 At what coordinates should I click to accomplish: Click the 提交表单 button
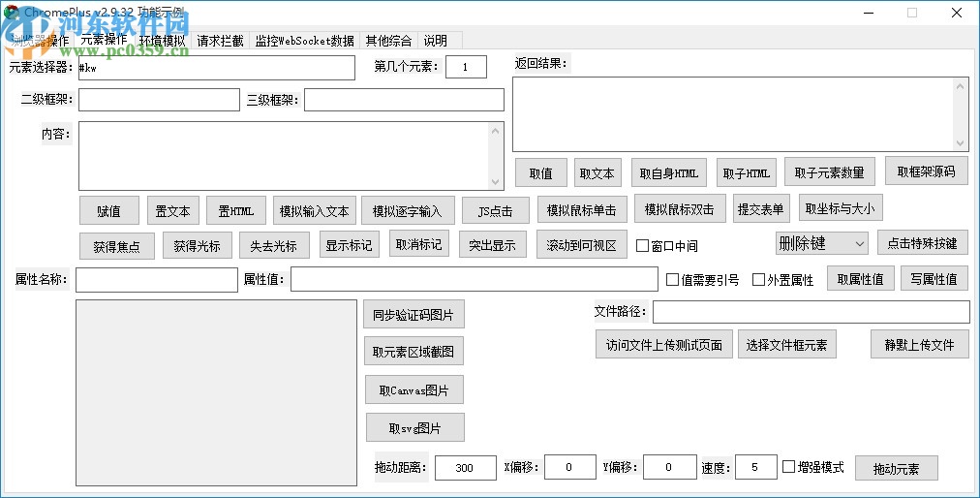(x=760, y=208)
